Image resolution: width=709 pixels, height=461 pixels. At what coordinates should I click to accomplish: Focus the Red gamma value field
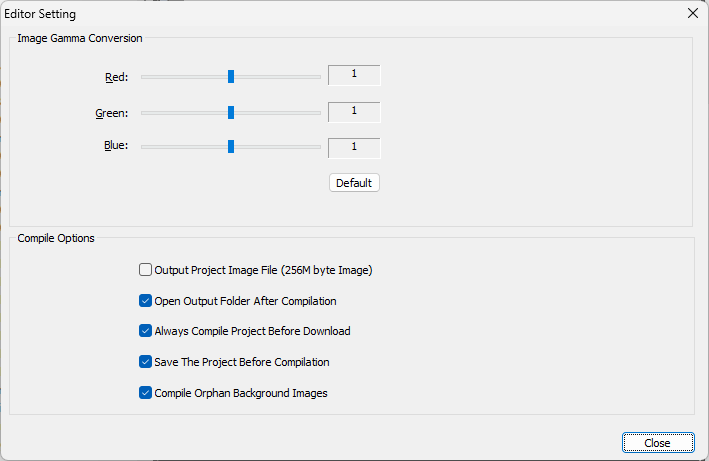point(354,75)
